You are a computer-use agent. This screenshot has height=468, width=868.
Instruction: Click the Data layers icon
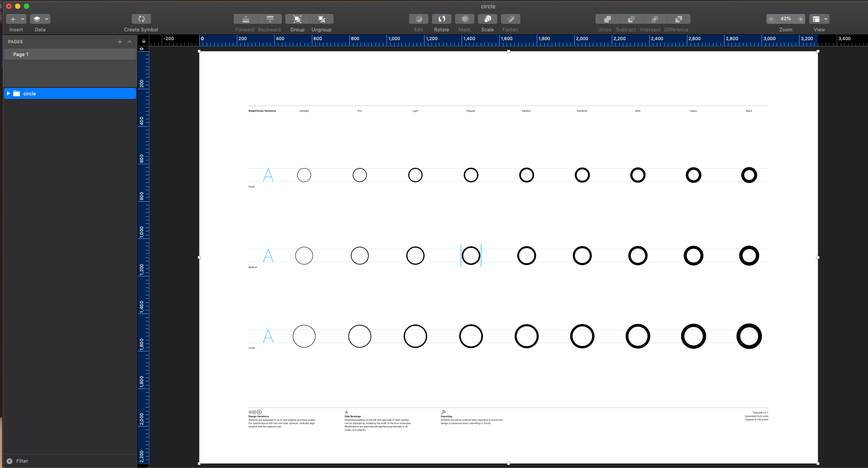(x=37, y=19)
